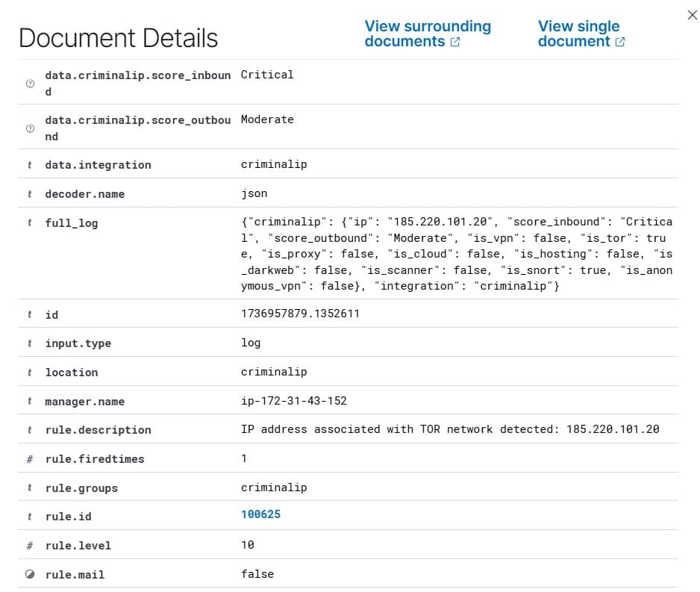Open the View single document link
700x592 pixels.
point(578,34)
